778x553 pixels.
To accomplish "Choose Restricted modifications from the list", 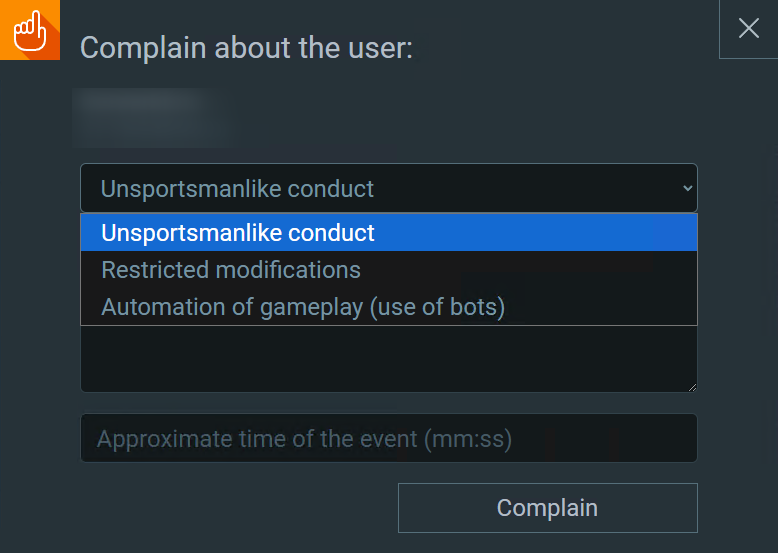I will pos(389,270).
